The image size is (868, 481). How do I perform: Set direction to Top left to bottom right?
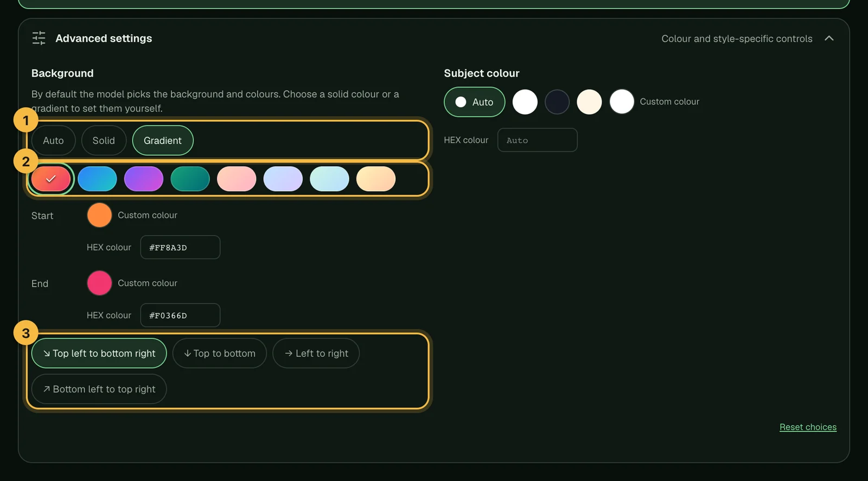[x=99, y=353]
